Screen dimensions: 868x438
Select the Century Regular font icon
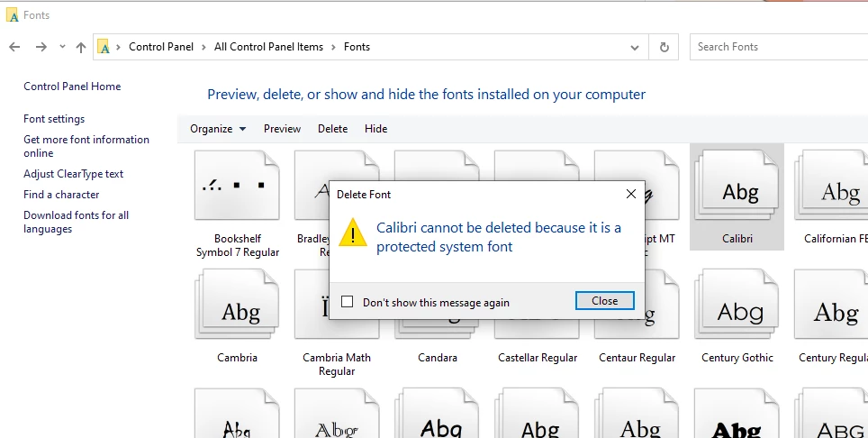831,305
